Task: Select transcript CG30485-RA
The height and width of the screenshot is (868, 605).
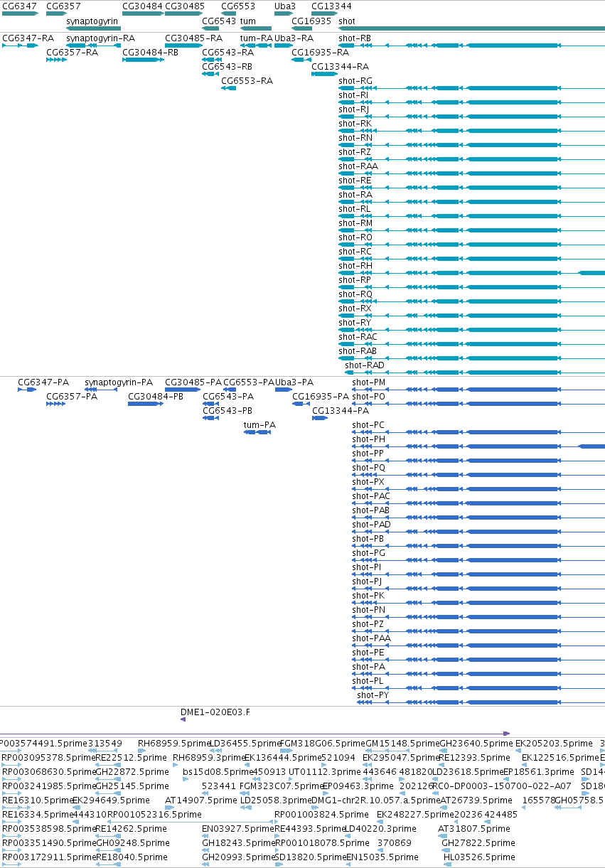Action: pyautogui.click(x=193, y=38)
